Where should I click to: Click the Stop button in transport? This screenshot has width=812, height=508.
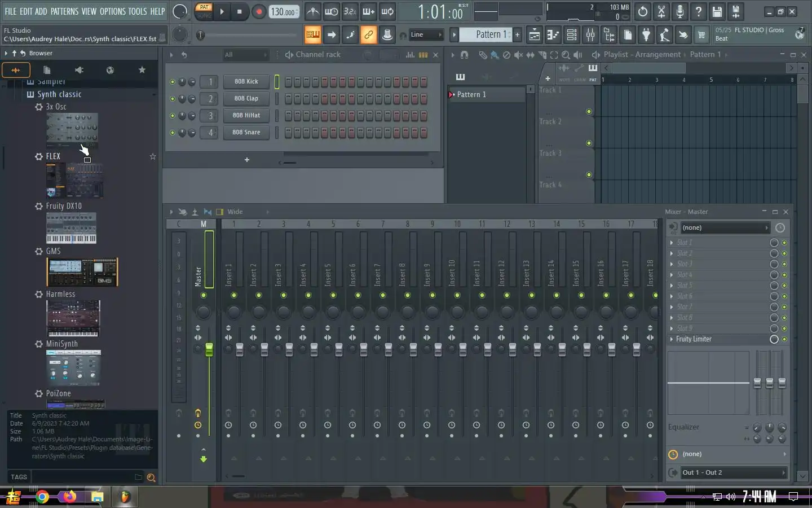[239, 11]
